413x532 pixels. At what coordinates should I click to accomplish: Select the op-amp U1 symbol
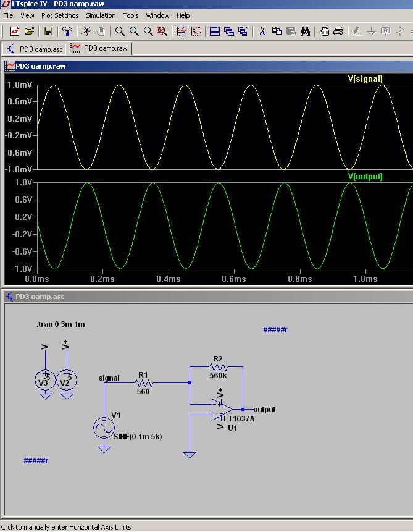[222, 410]
